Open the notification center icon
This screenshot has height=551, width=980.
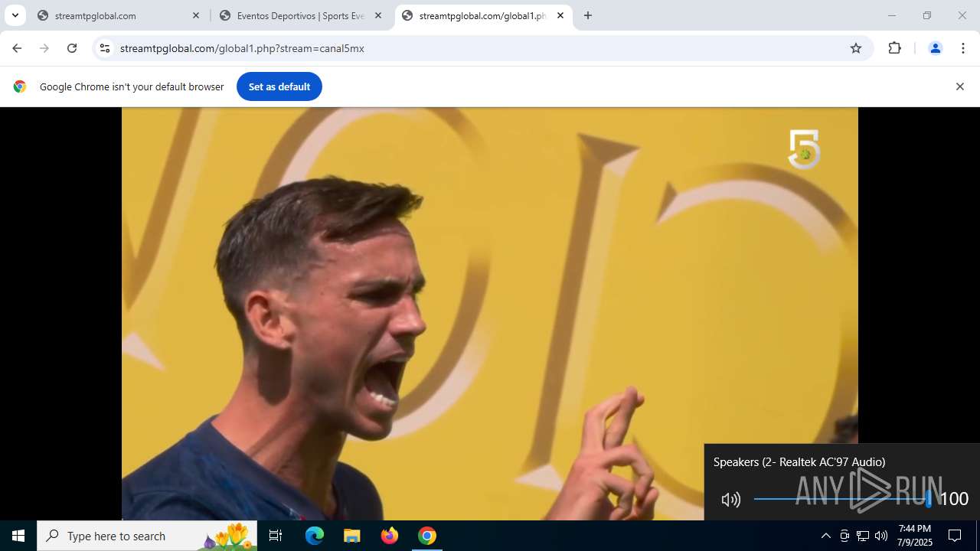[955, 536]
